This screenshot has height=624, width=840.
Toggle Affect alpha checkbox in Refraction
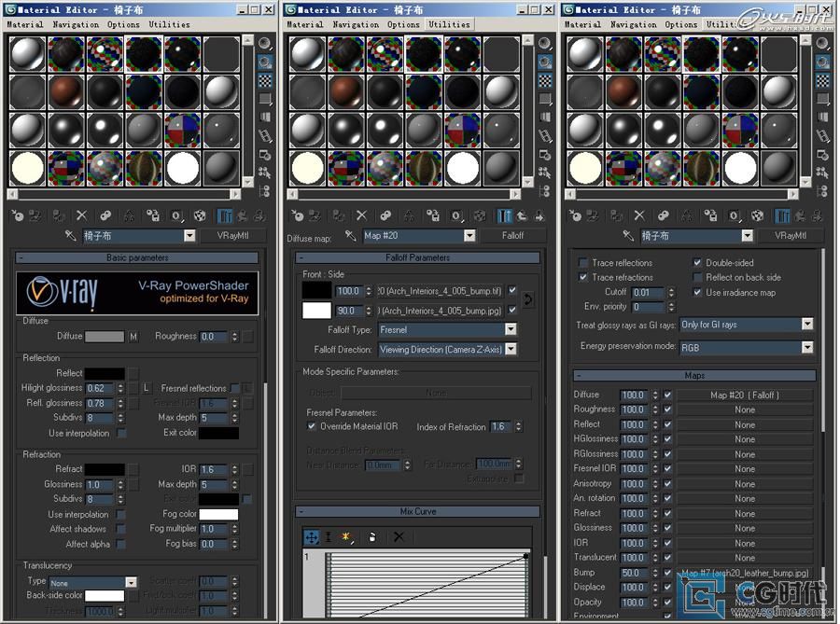click(121, 544)
